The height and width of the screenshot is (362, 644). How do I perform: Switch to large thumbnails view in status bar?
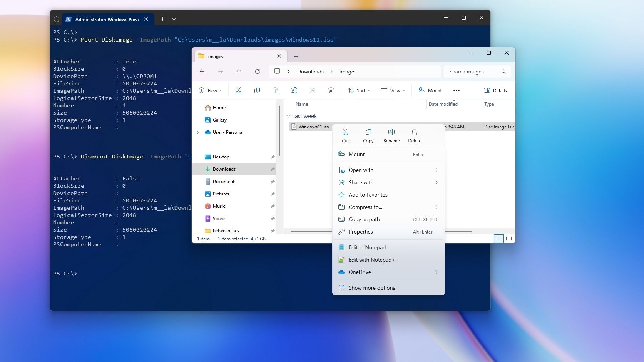[509, 239]
